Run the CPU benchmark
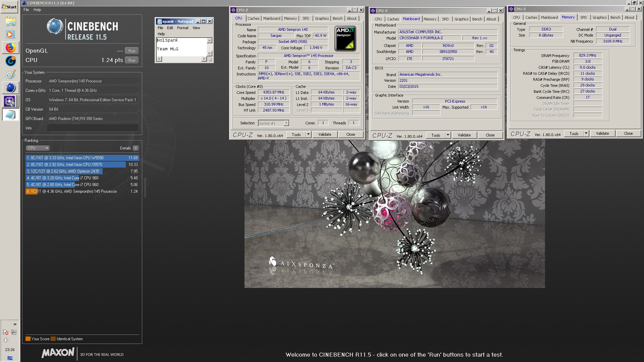Viewport: 644px width, 362px height. [x=132, y=60]
